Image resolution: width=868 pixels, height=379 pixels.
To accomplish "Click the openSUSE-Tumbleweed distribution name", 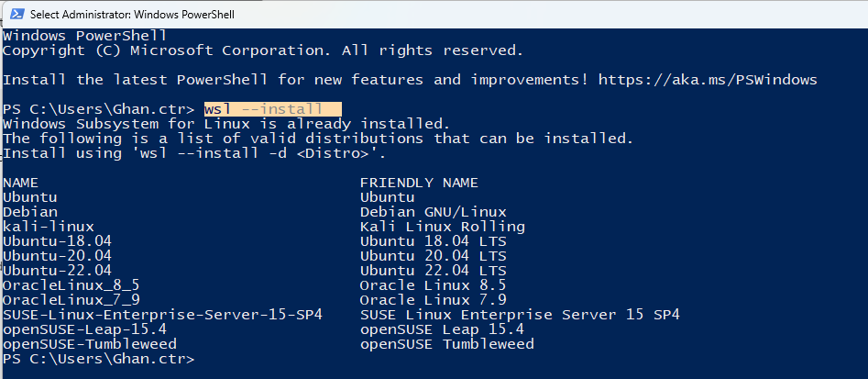I will pyautogui.click(x=89, y=344).
